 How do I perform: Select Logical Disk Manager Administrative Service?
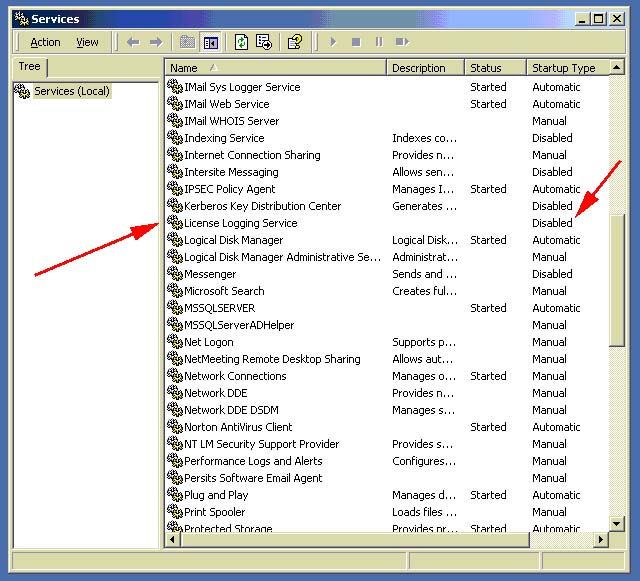tap(282, 257)
